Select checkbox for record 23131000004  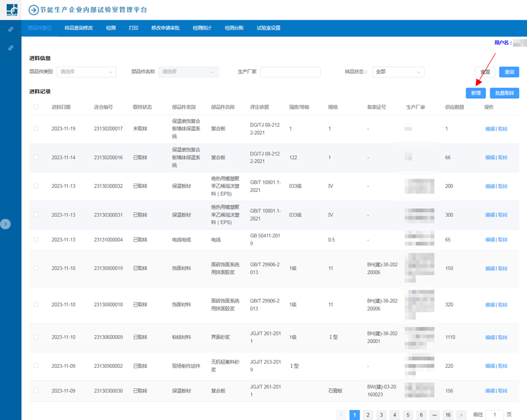[36, 240]
